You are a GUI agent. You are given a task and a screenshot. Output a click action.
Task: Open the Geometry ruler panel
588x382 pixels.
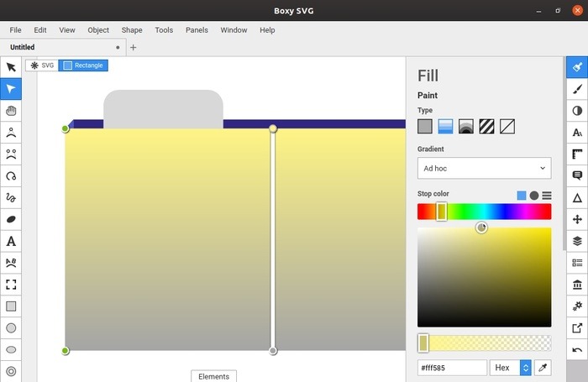(x=577, y=154)
